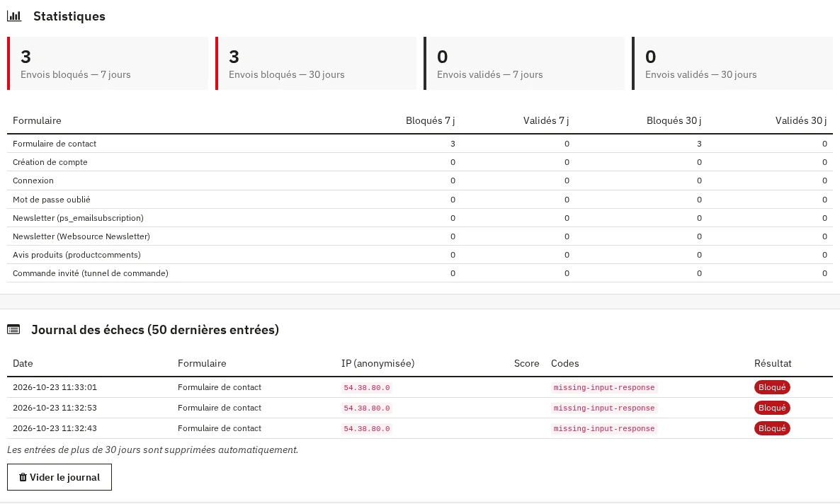This screenshot has height=504, width=840.
Task: Click Formulaire de contact in the 11:32:43 log entry
Action: pyautogui.click(x=220, y=428)
